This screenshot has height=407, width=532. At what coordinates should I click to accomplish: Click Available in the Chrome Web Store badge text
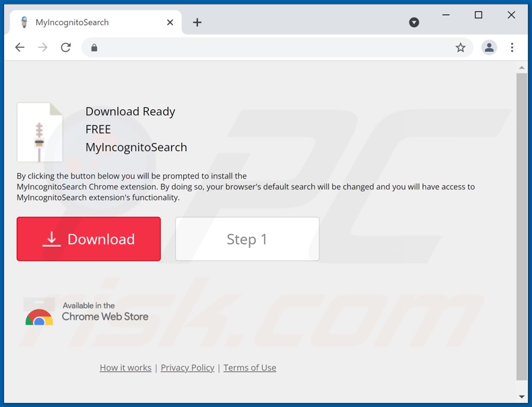click(x=105, y=311)
